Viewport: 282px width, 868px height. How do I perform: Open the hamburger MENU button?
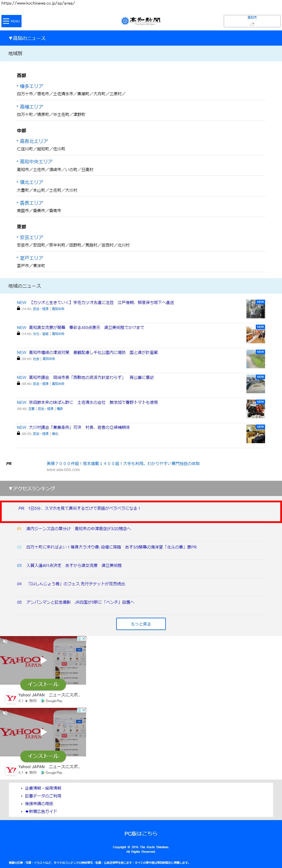pyautogui.click(x=11, y=21)
